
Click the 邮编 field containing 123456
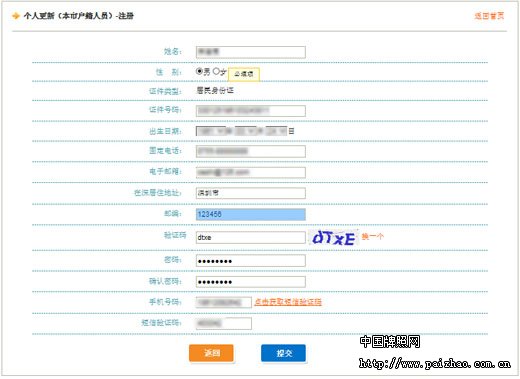tap(251, 214)
